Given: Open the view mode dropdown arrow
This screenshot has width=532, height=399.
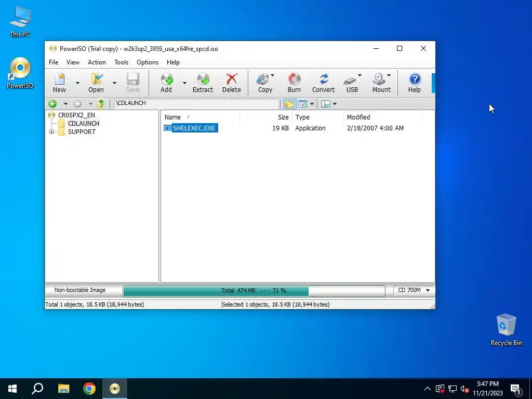Looking at the screenshot, I should tap(312, 104).
